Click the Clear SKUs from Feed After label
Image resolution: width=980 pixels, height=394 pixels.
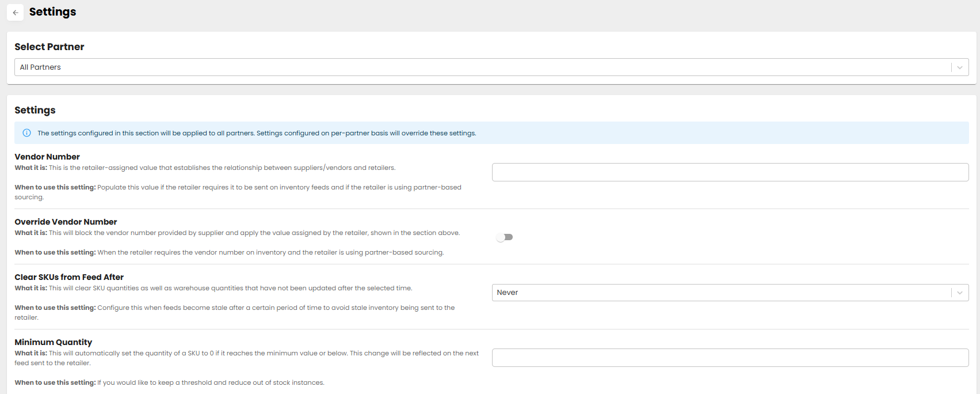[x=69, y=277]
